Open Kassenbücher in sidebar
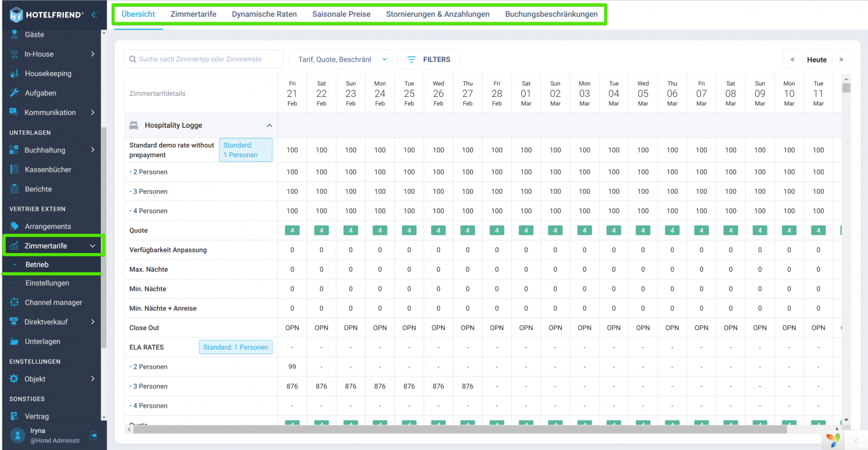Screen dimensions: 868x450 [48, 170]
